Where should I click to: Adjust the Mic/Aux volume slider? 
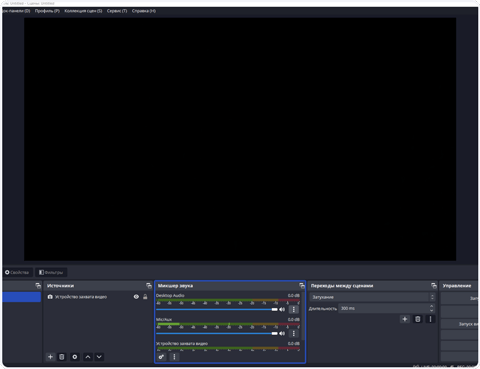click(217, 333)
